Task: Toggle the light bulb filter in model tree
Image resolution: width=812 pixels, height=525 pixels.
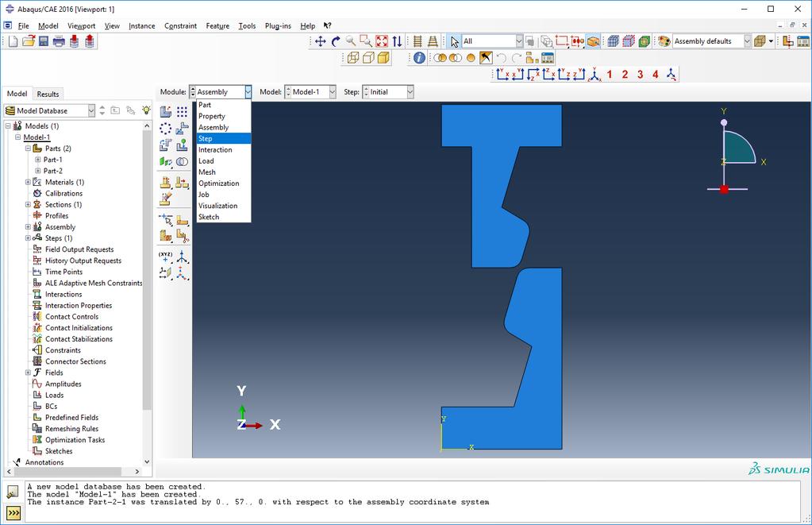Action: [x=146, y=110]
